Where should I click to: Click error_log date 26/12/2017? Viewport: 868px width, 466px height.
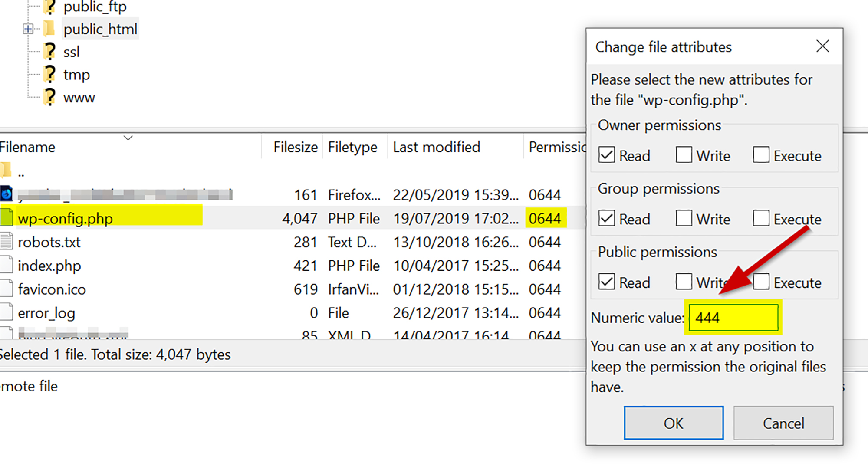pyautogui.click(x=456, y=312)
